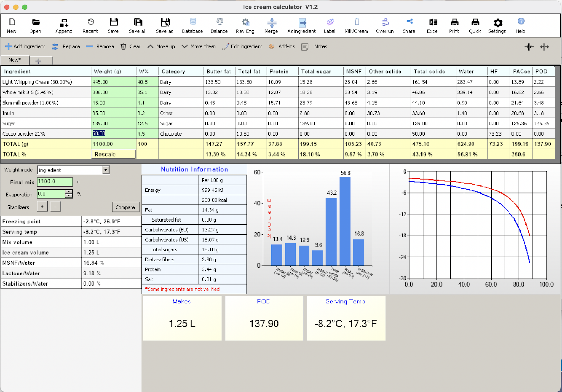562x392 pixels.
Task: Increase Evaporation with the up arrow
Action: (69, 192)
